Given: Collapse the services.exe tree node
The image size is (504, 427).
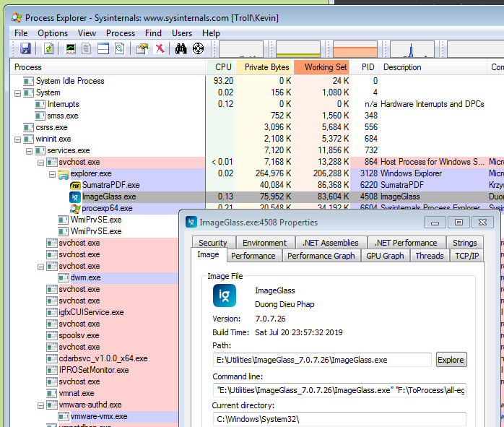Looking at the screenshot, I should click(x=30, y=151).
